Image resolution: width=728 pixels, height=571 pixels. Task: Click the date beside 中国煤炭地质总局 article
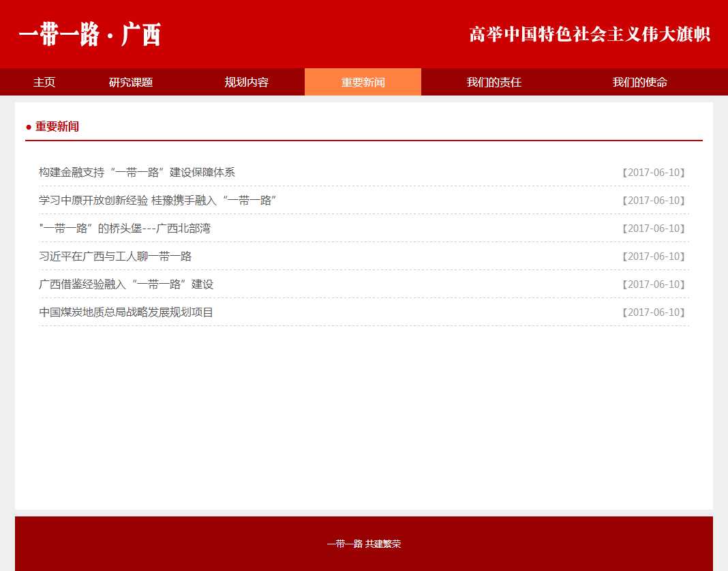tap(654, 312)
